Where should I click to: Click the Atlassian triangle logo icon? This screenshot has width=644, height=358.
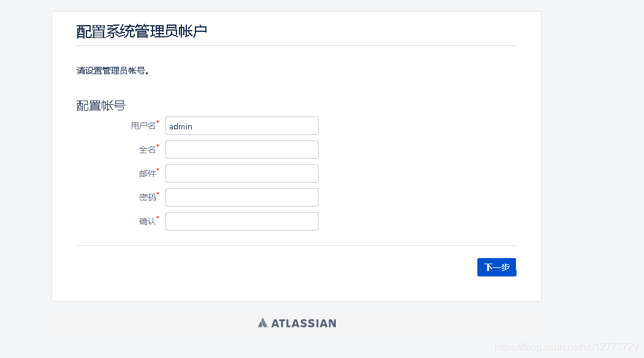[x=262, y=323]
